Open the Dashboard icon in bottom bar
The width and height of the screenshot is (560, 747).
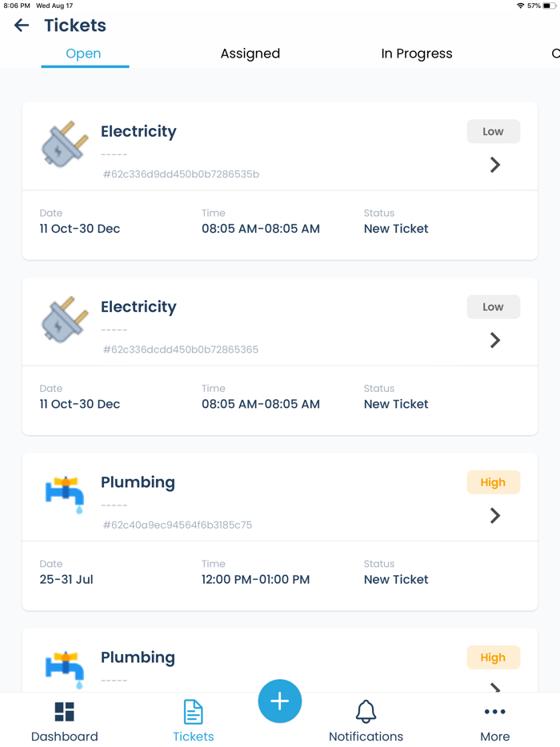[x=64, y=712]
